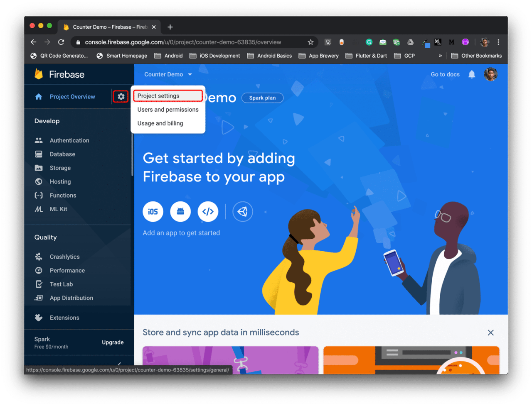Open the orange feature card thumbnail
Image resolution: width=532 pixels, height=406 pixels.
coord(411,360)
